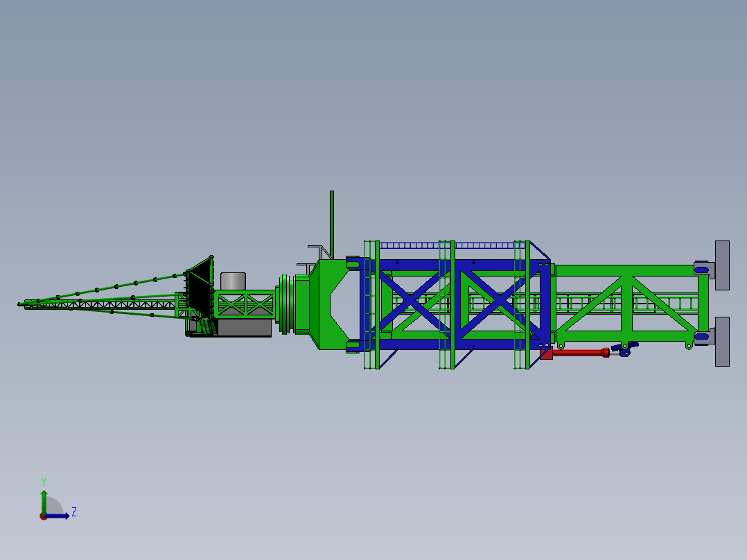
Task: Select the gray cylindrical tank on the model
Action: click(x=233, y=281)
